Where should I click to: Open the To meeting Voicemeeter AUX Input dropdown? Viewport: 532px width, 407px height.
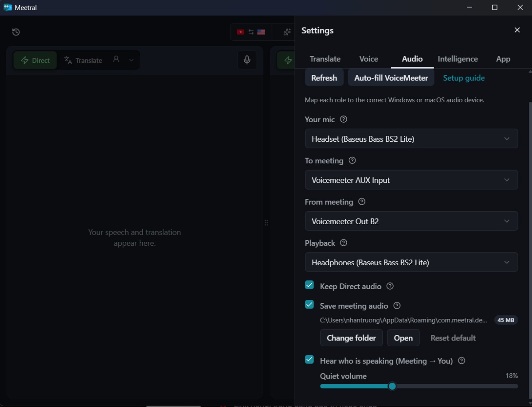coord(411,180)
